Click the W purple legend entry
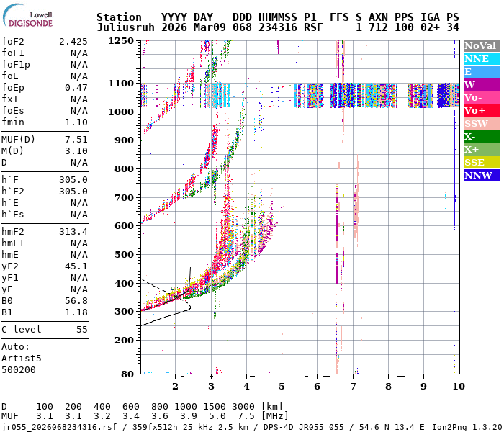504x432 pixels. tap(480, 84)
